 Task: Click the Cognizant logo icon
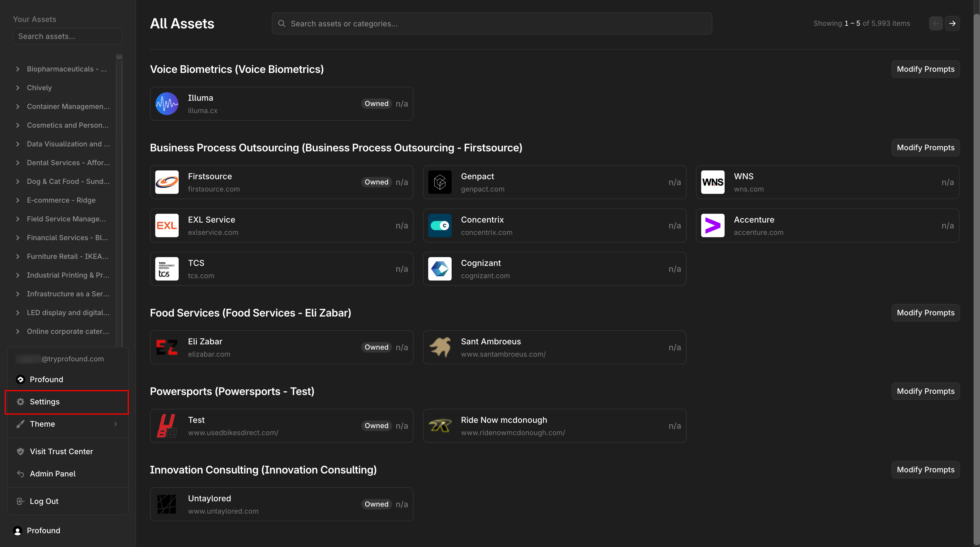(x=440, y=269)
